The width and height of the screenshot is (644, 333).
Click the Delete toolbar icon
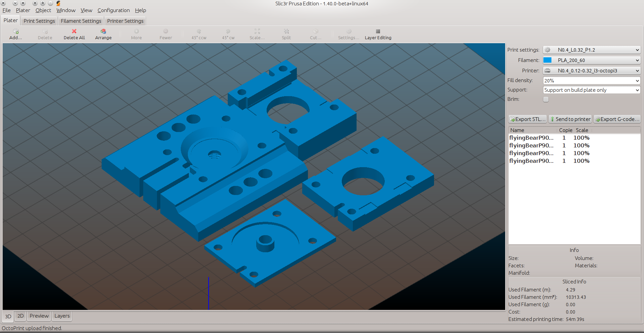coord(45,31)
